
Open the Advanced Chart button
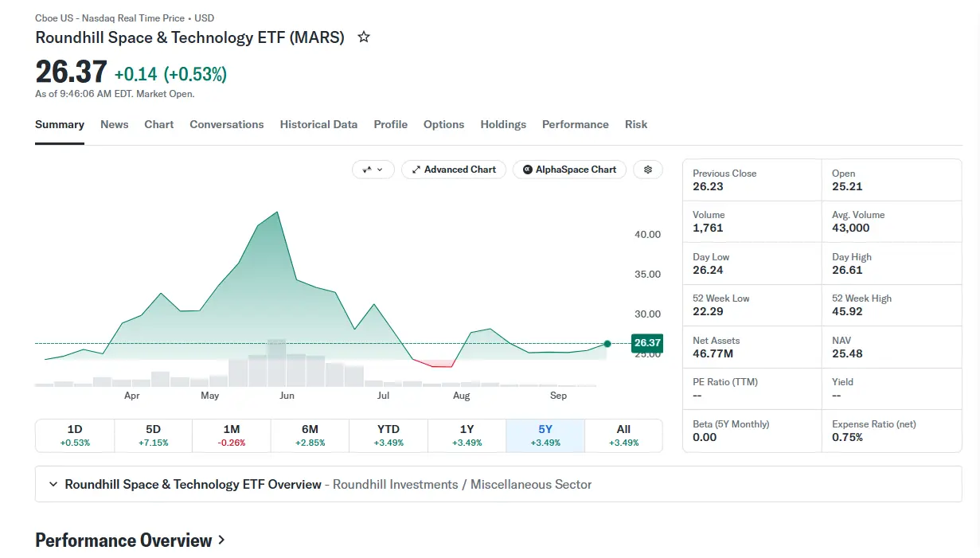454,170
